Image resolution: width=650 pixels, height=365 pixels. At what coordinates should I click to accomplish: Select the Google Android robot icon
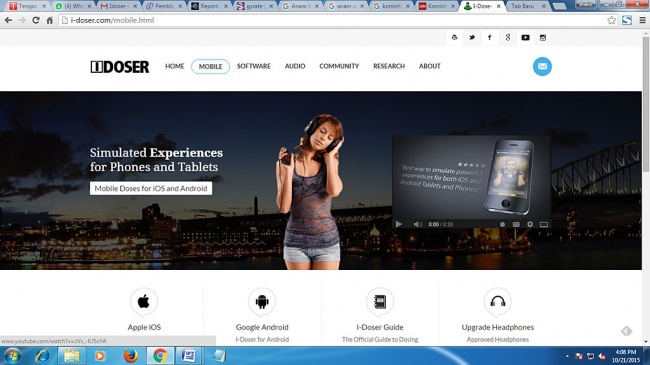262,302
